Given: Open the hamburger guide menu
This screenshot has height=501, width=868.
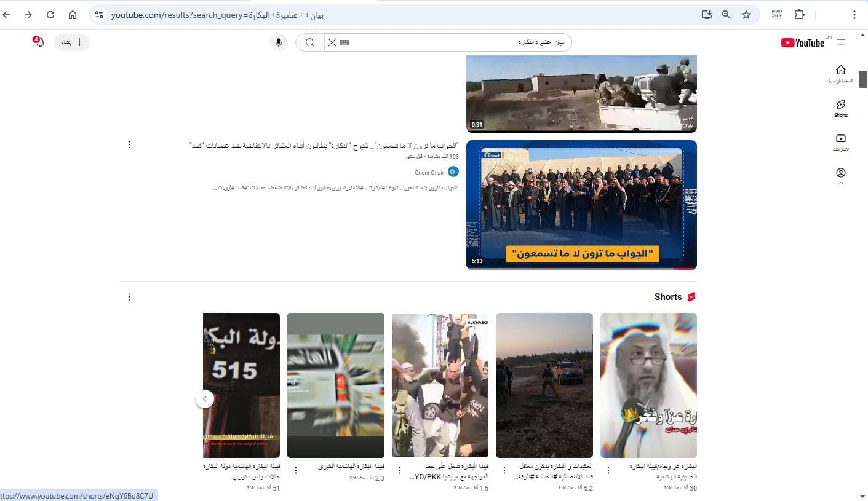Looking at the screenshot, I should (x=841, y=42).
